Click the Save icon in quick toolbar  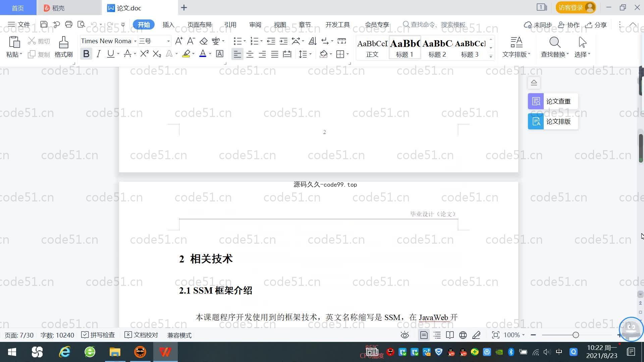point(44,24)
